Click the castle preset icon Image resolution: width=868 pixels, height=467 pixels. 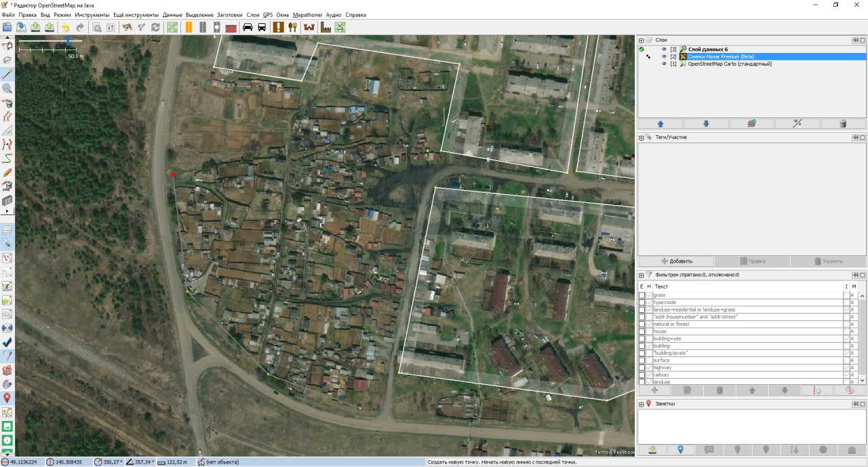click(x=309, y=27)
